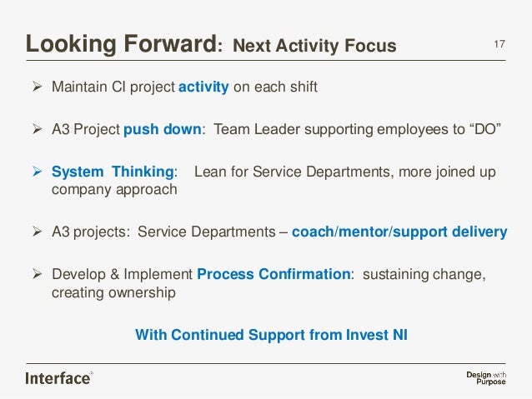Click the blue arrow bullet before System Thinking

click(x=37, y=172)
